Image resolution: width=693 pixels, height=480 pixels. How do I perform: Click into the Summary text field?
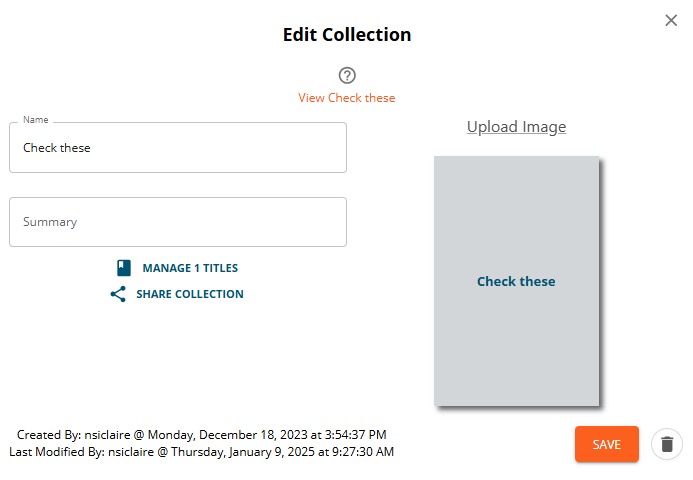pyautogui.click(x=178, y=222)
